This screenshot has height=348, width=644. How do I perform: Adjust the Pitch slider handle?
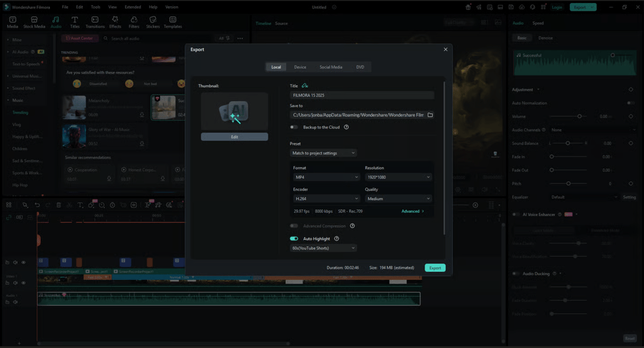point(569,184)
